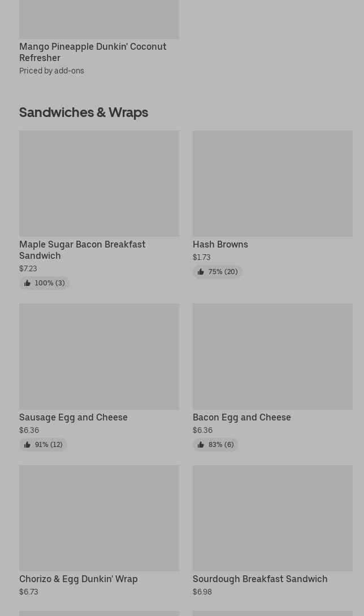
Task: Click thumbs-up icon under Hash Browns
Action: pyautogui.click(x=201, y=272)
